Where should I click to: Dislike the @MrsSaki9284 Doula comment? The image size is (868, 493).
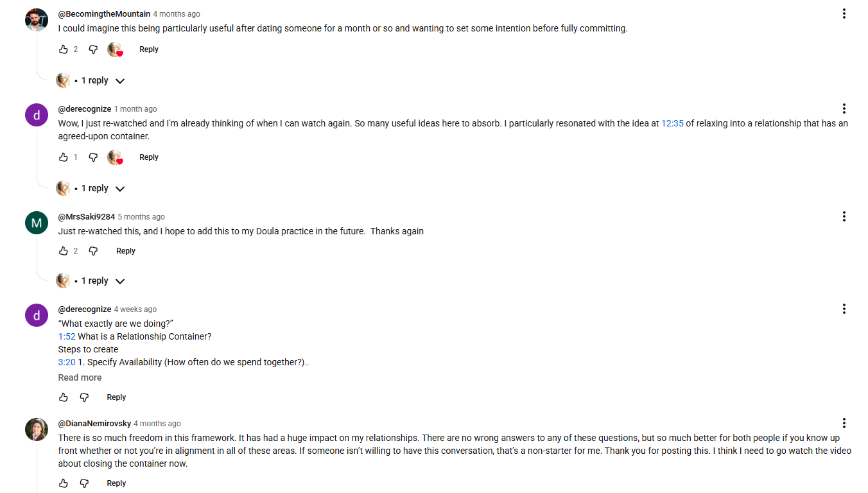click(93, 251)
